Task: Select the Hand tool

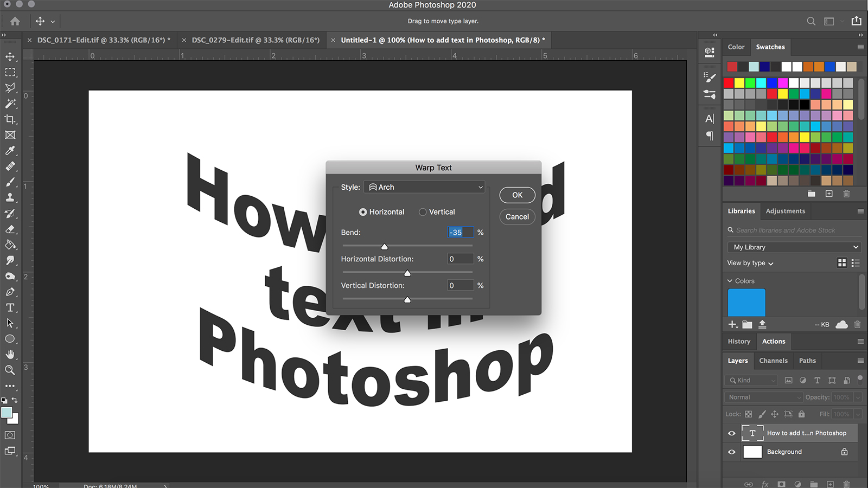Action: (10, 355)
